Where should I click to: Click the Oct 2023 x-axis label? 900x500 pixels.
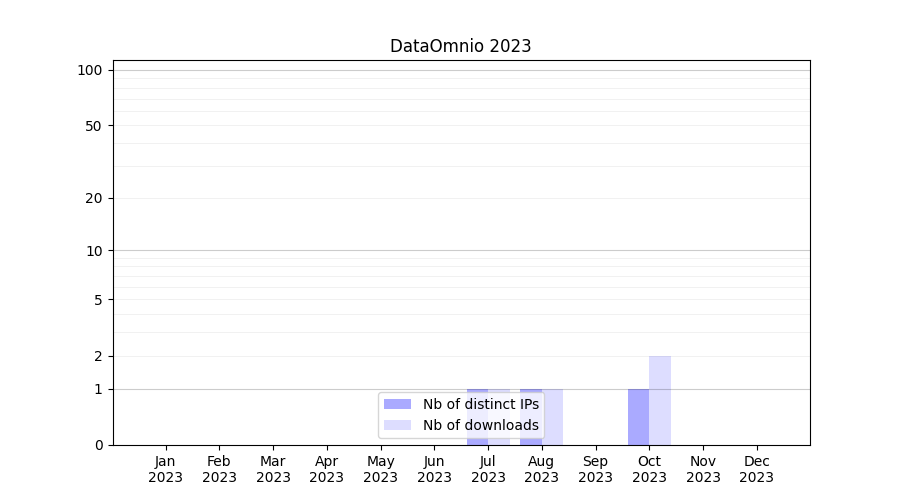click(x=649, y=469)
